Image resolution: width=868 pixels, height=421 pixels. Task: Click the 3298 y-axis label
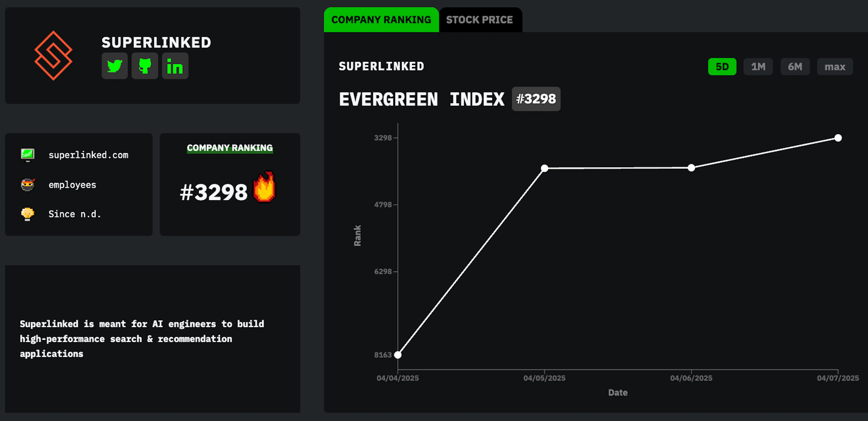pyautogui.click(x=383, y=138)
